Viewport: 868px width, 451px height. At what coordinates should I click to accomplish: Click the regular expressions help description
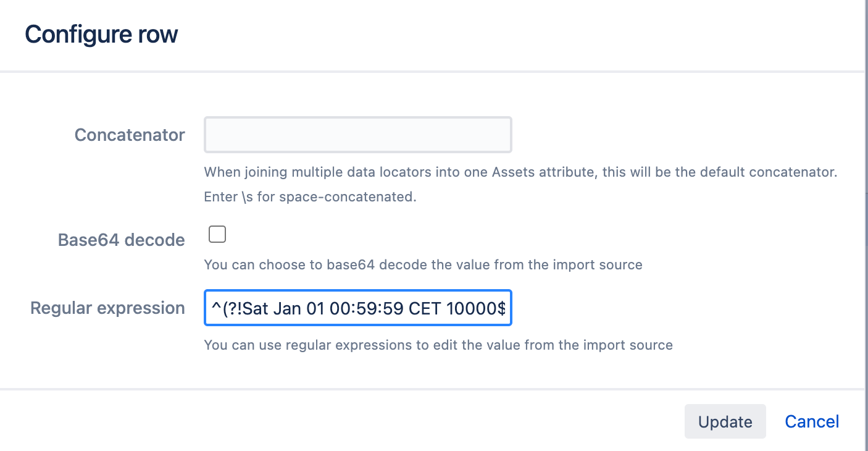point(438,345)
